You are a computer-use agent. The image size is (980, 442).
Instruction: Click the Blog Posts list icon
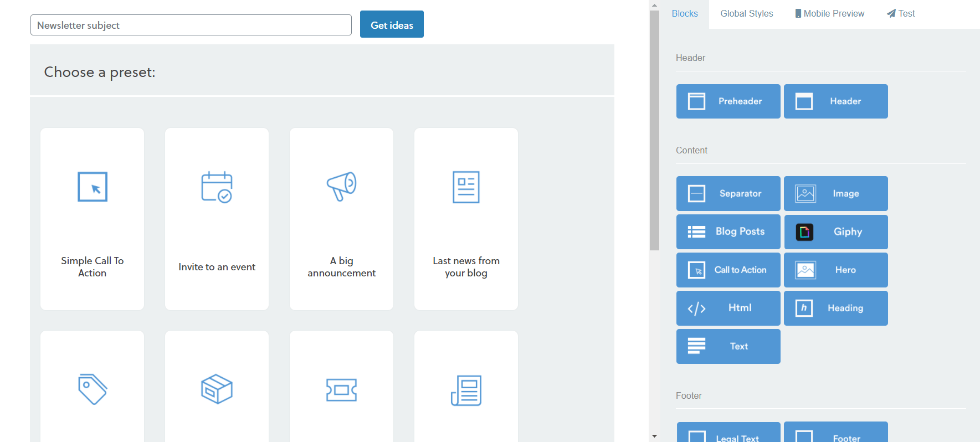click(696, 232)
